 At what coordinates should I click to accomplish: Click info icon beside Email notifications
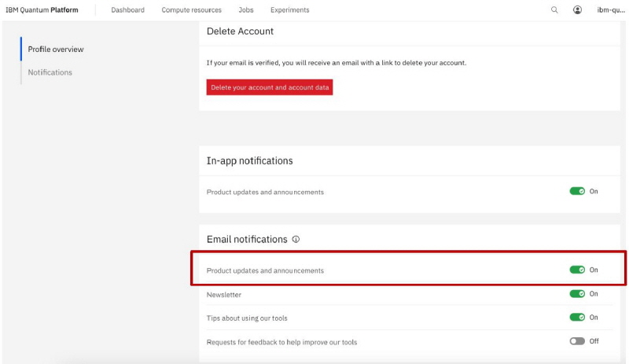click(x=296, y=240)
